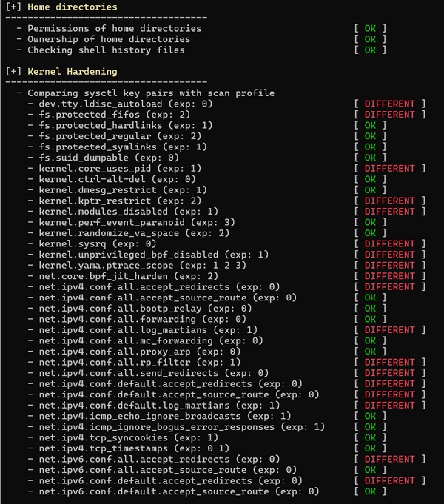Click DIFFERENT status for kernel.kptr_restrict

389,201
